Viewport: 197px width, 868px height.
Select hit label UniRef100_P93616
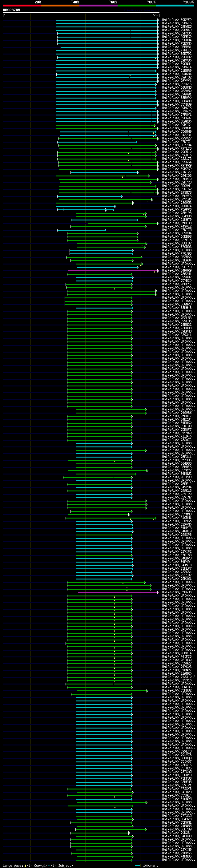click(x=177, y=84)
